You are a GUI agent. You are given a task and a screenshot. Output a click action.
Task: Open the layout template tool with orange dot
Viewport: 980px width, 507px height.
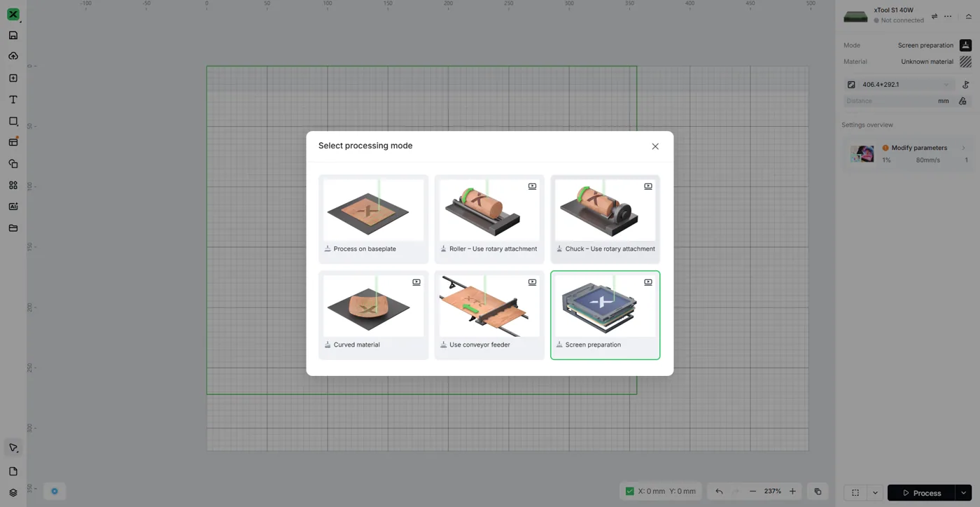13,141
